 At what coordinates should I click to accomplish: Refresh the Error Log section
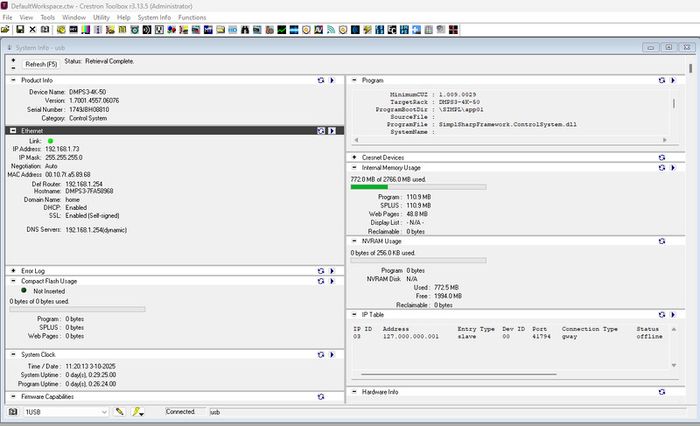pos(321,271)
